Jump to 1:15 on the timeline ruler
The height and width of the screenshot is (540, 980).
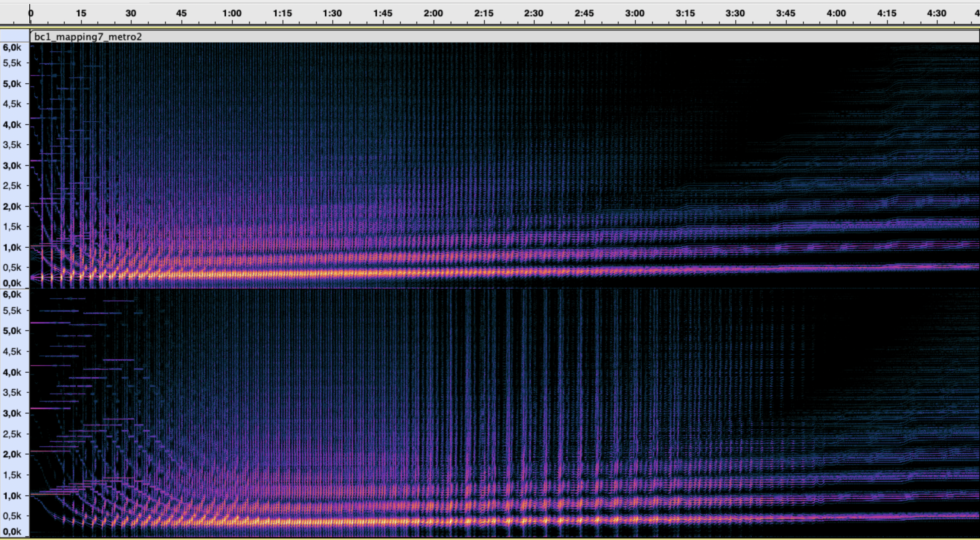(x=282, y=13)
